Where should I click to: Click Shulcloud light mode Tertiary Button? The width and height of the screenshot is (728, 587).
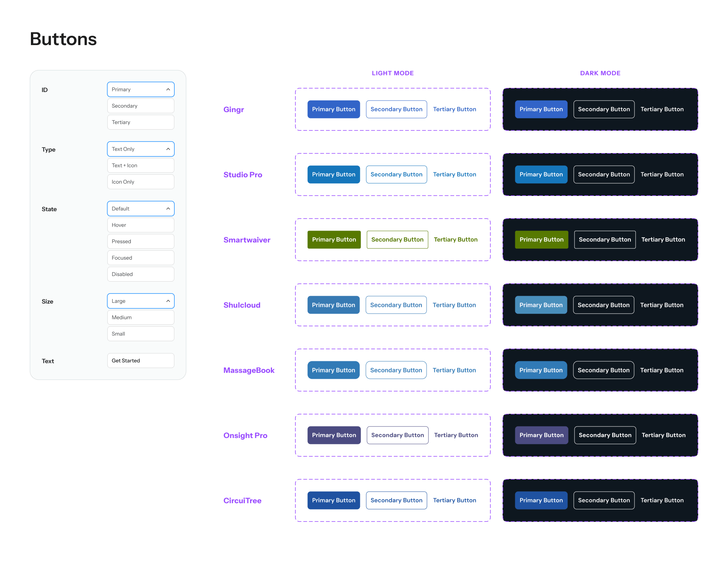tap(454, 305)
